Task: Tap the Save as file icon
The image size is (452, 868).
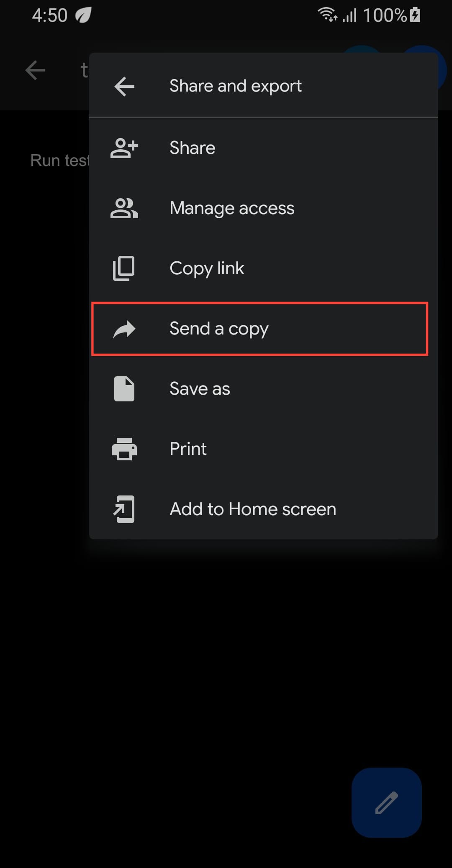Action: click(124, 389)
